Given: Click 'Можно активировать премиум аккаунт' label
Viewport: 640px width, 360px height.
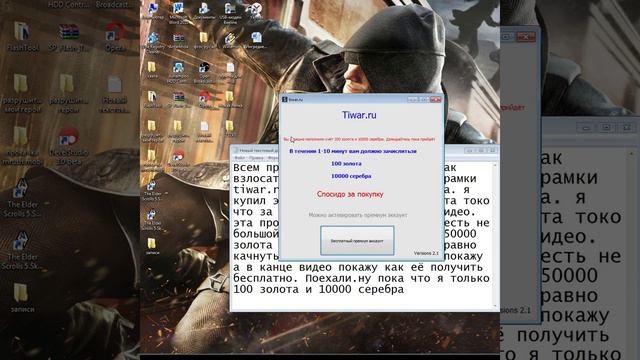Looking at the screenshot, I should [x=358, y=215].
